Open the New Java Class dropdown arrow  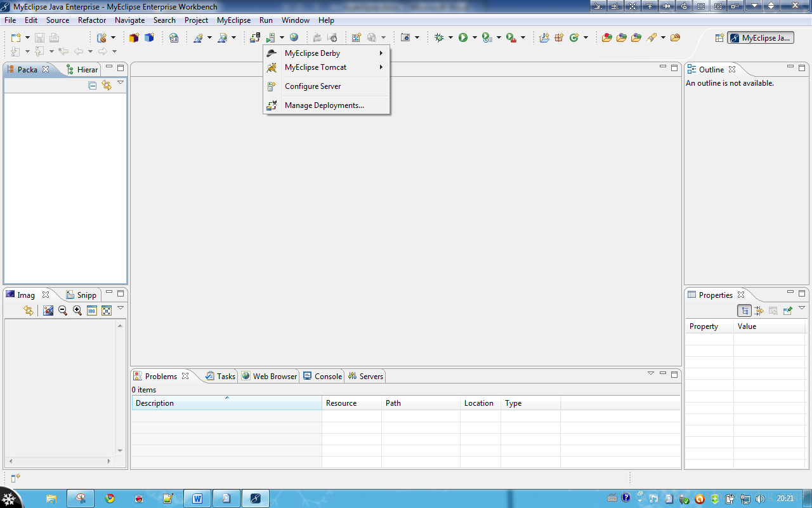(586, 38)
